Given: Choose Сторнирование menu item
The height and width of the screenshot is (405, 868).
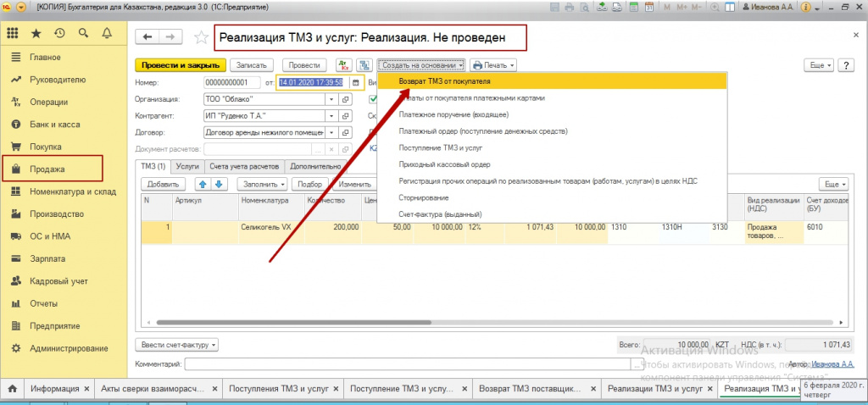Looking at the screenshot, I should (x=552, y=197).
